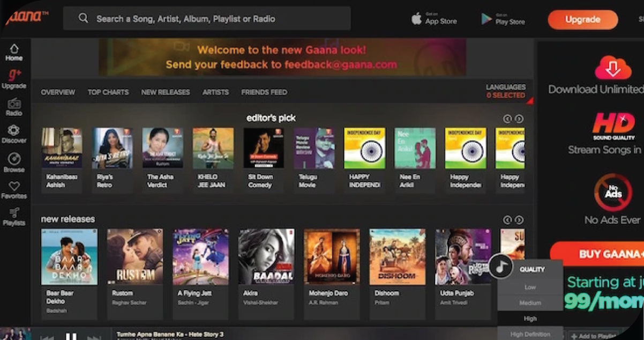This screenshot has width=644, height=340.
Task: Select Medium audio quality option
Action: [530, 303]
